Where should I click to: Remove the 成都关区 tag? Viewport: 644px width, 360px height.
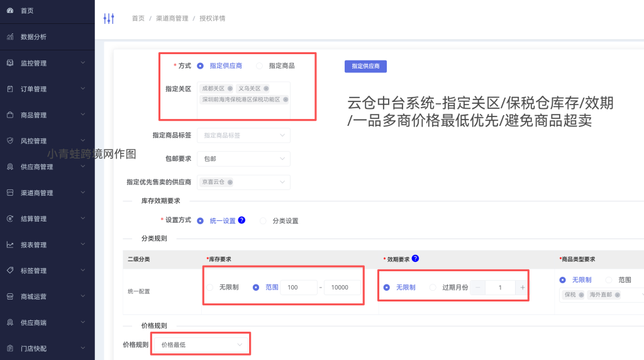[230, 88]
